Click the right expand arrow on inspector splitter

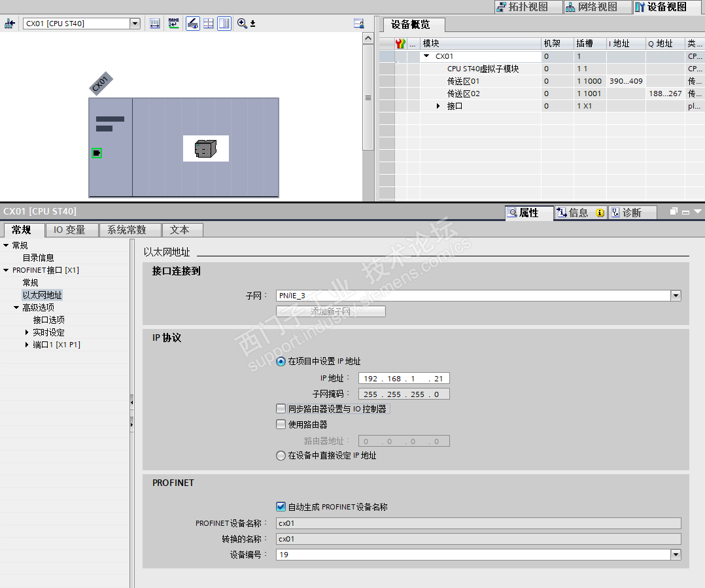pos(131,424)
